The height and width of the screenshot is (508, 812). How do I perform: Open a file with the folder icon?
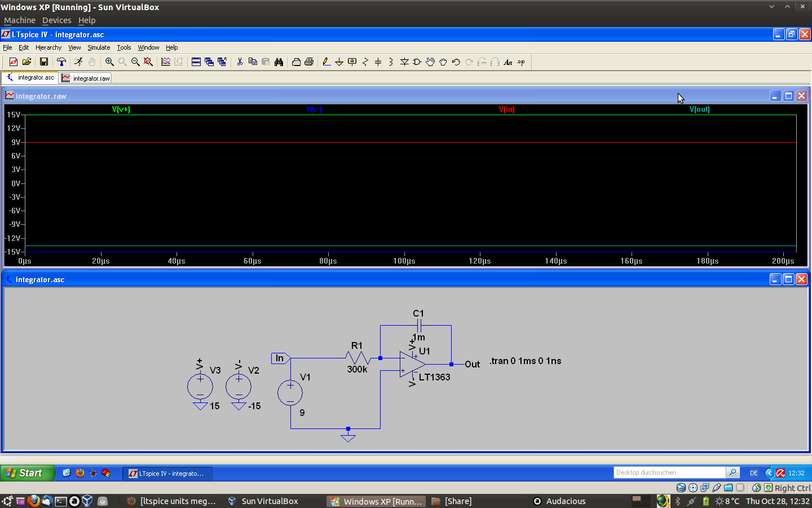coord(27,62)
